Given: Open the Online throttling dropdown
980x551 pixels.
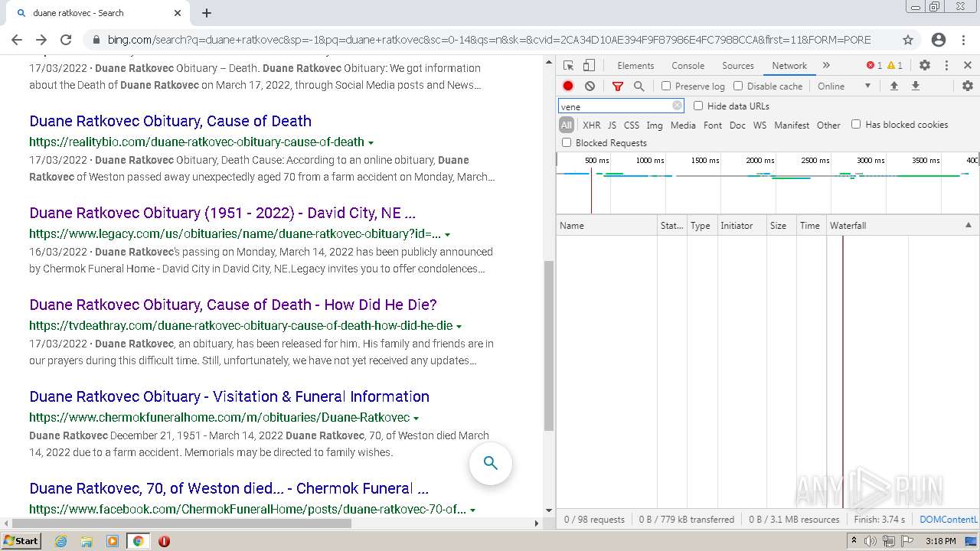Looking at the screenshot, I should 844,86.
